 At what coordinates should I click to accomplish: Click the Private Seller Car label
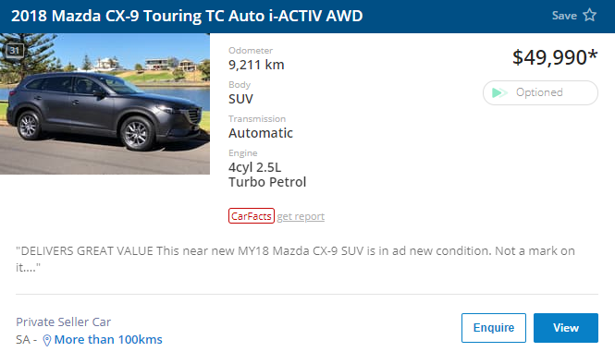64,322
